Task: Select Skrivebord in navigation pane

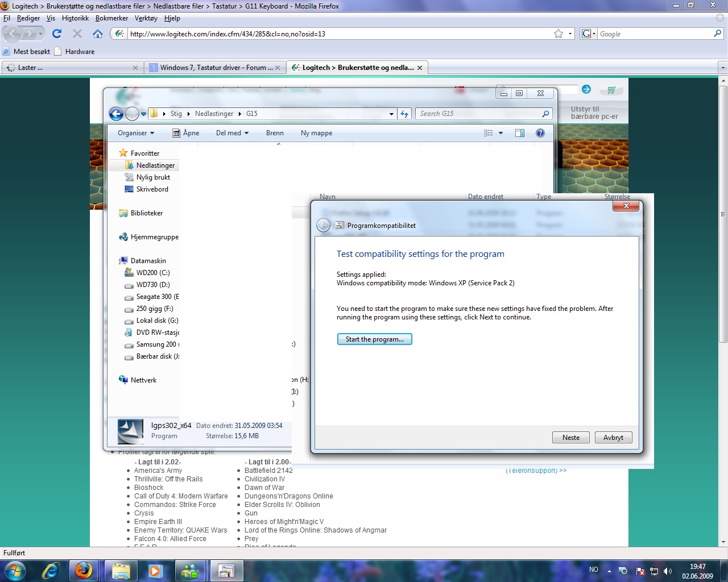Action: point(147,189)
